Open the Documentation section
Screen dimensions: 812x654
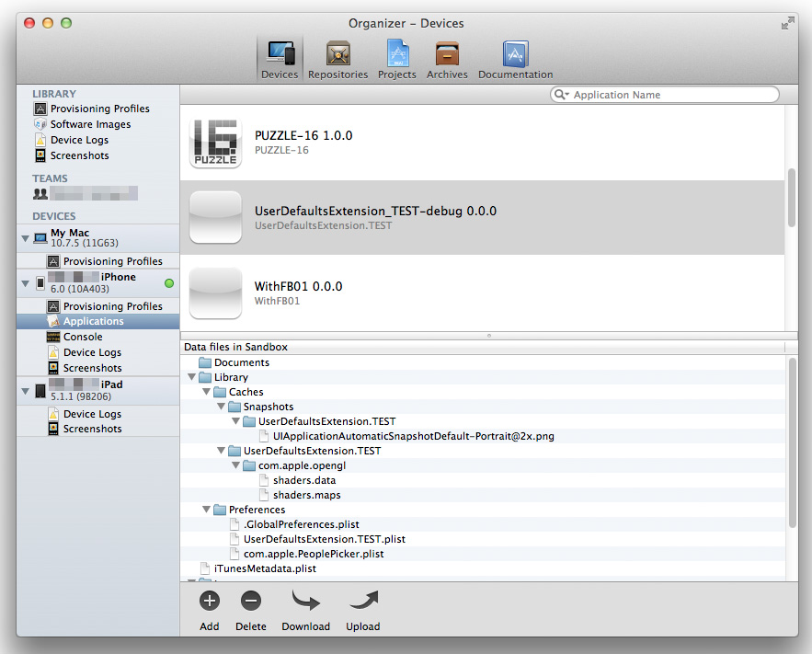(515, 60)
